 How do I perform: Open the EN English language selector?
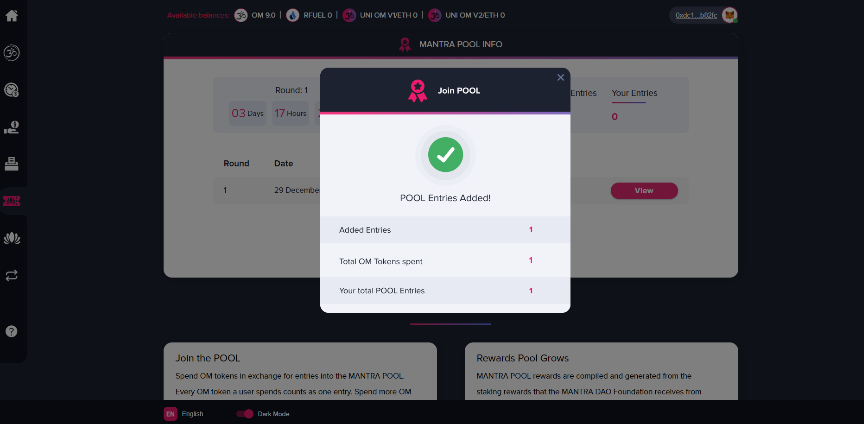pos(184,414)
